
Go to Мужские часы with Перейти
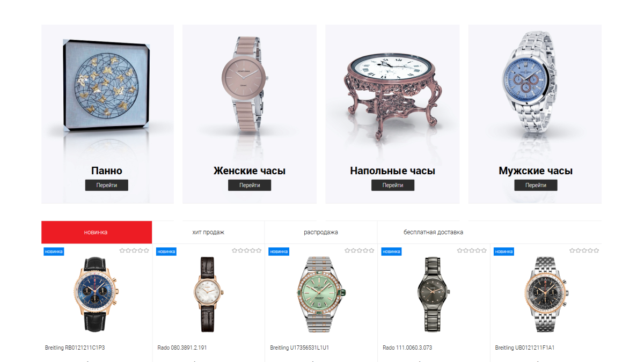click(536, 185)
